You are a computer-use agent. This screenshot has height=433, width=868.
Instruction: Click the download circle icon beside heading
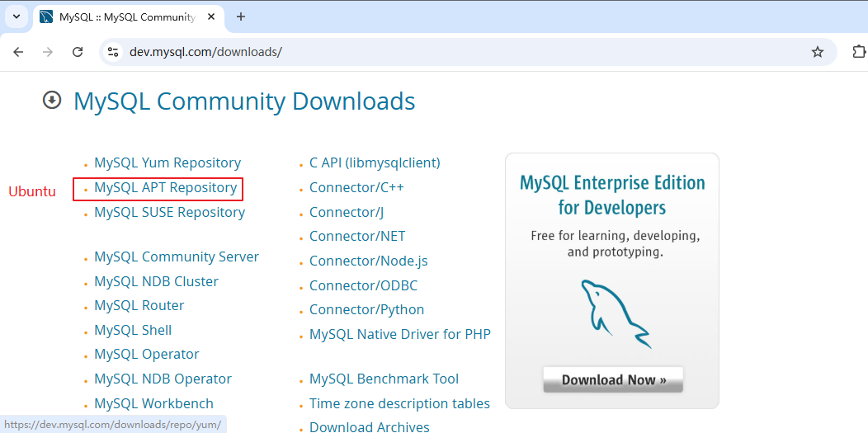[52, 100]
